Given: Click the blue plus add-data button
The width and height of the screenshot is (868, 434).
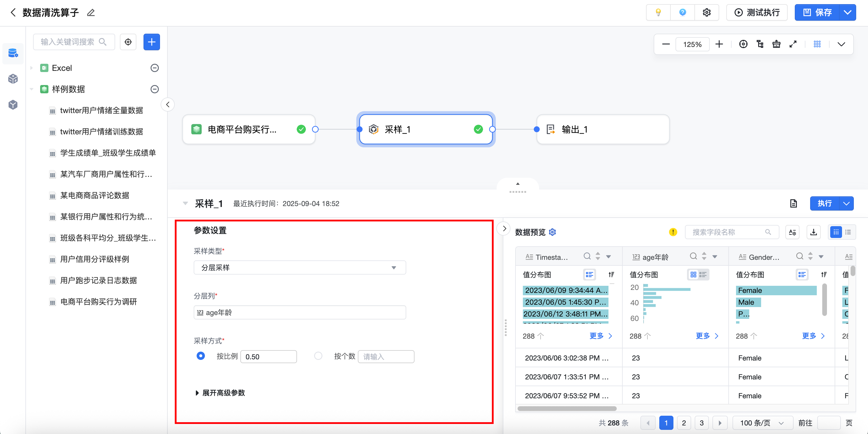Looking at the screenshot, I should coord(152,42).
